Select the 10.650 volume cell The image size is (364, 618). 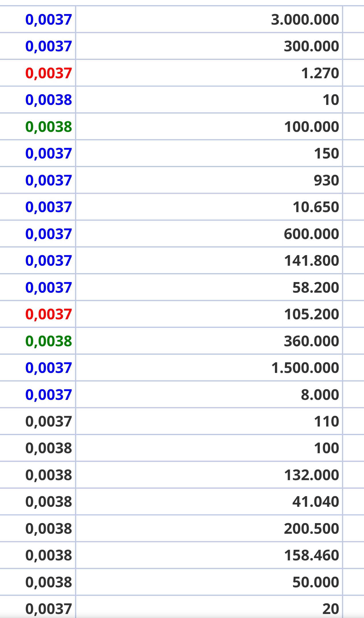point(209,207)
